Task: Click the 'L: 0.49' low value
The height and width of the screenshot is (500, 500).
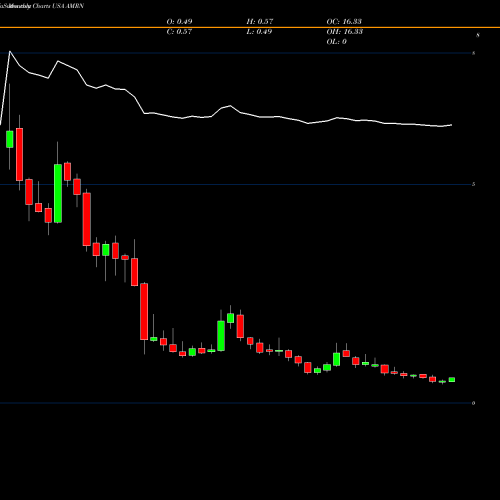Action: (259, 32)
